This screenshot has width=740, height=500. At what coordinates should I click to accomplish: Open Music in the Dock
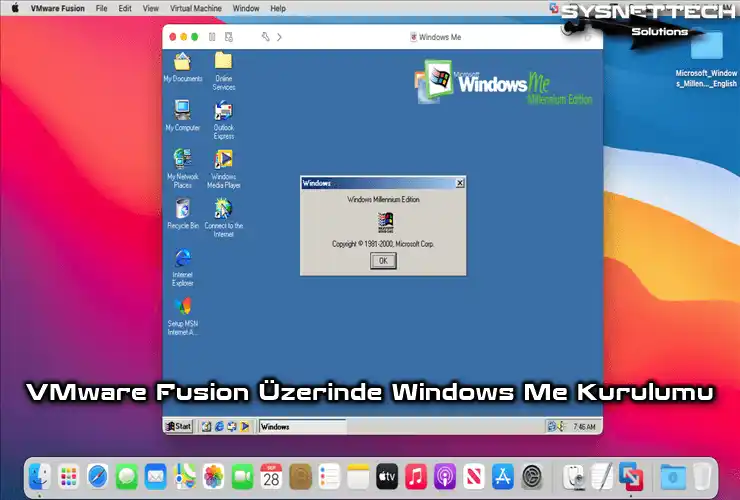coord(416,476)
